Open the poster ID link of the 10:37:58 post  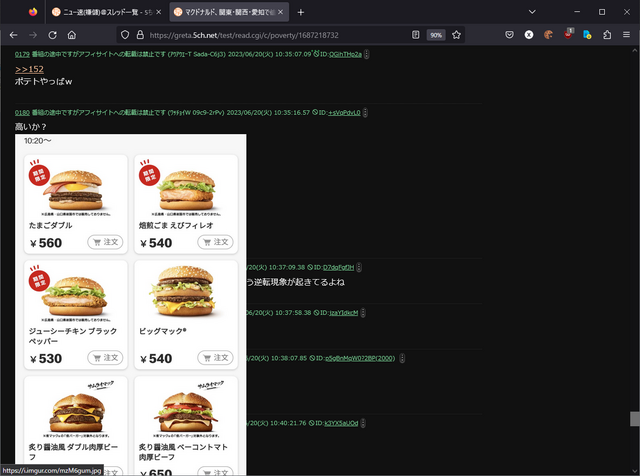tap(343, 313)
